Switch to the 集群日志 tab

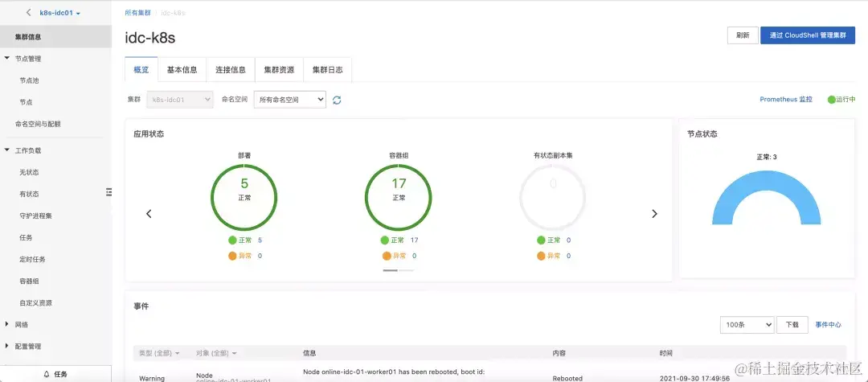tap(327, 70)
